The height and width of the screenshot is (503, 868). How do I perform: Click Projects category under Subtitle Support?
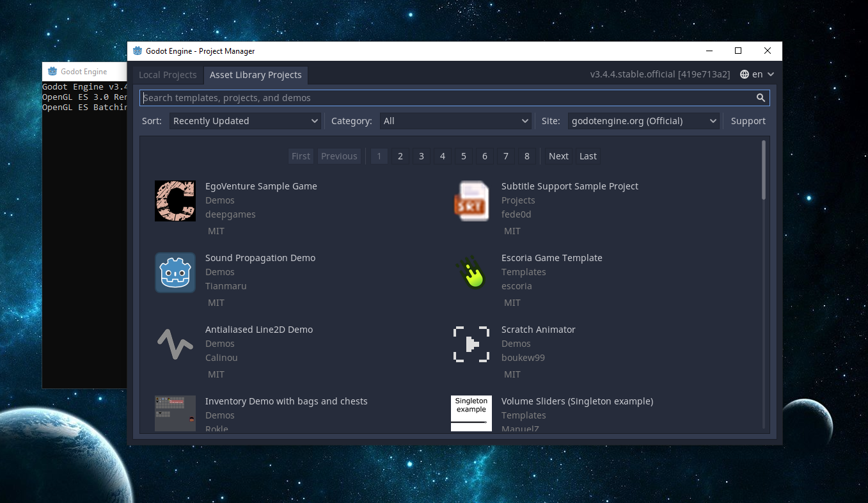pos(518,200)
